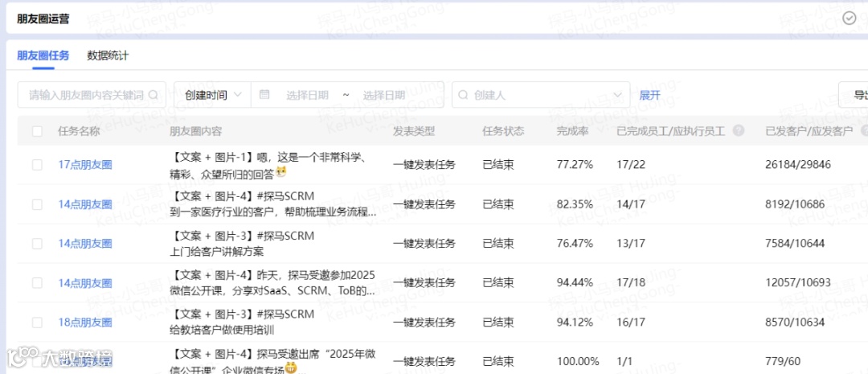Click the 朋友圈运营 page title
868x374 pixels.
tap(43, 18)
